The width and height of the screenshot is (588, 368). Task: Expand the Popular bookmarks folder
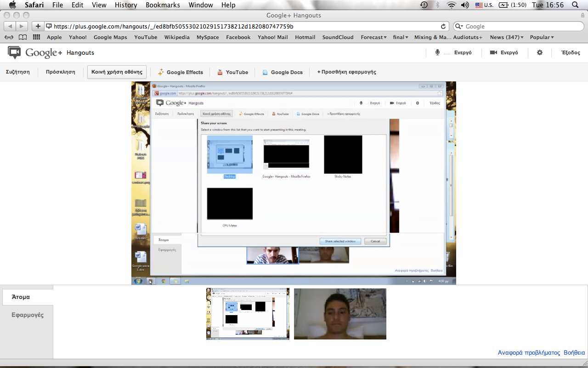pyautogui.click(x=542, y=37)
